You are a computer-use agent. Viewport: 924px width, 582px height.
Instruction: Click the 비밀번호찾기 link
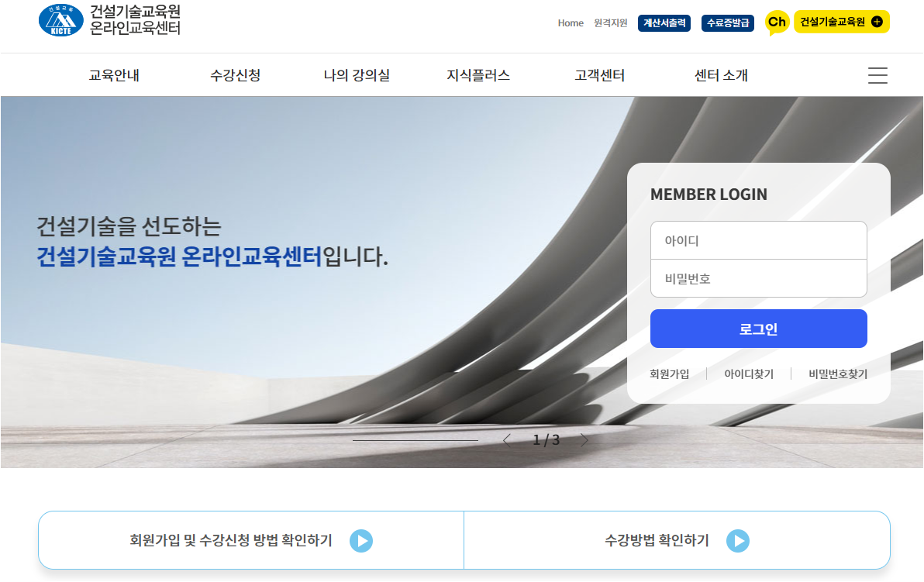tap(838, 374)
